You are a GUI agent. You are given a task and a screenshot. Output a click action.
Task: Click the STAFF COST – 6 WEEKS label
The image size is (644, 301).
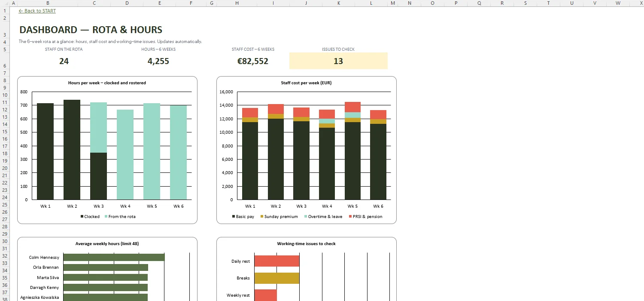253,49
